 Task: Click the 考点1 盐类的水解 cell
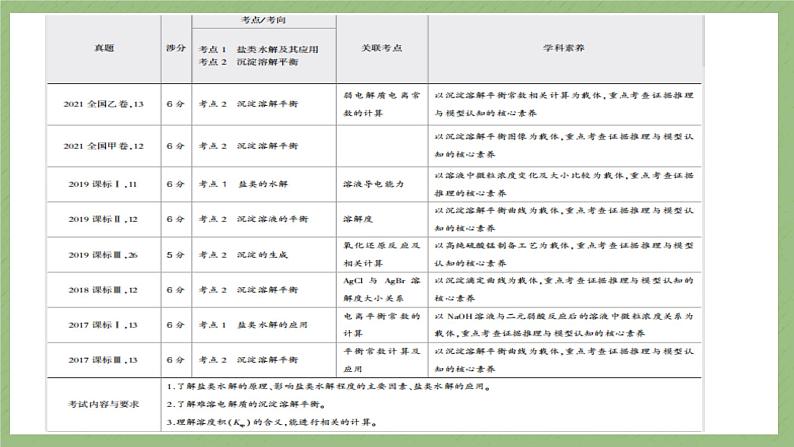pyautogui.click(x=251, y=184)
